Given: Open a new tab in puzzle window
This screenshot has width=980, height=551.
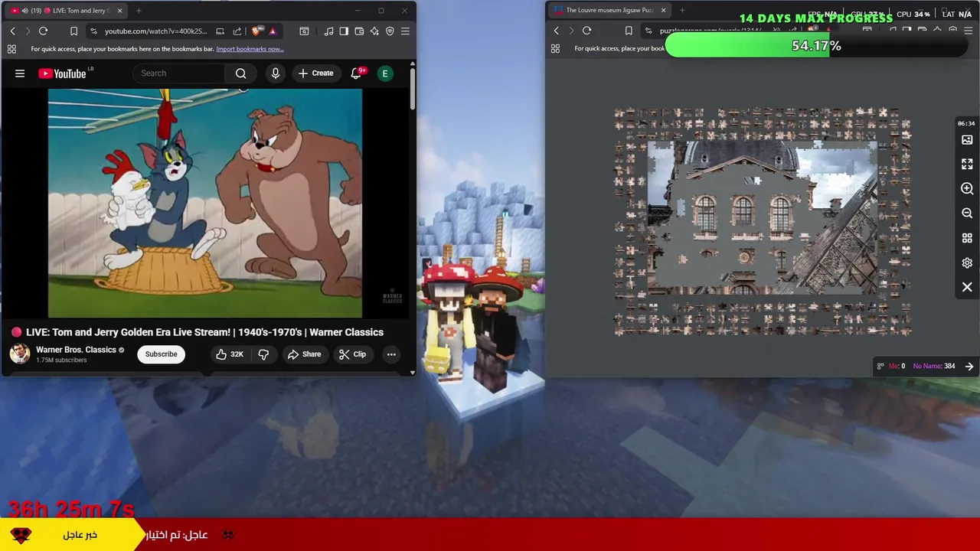Looking at the screenshot, I should tap(682, 10).
